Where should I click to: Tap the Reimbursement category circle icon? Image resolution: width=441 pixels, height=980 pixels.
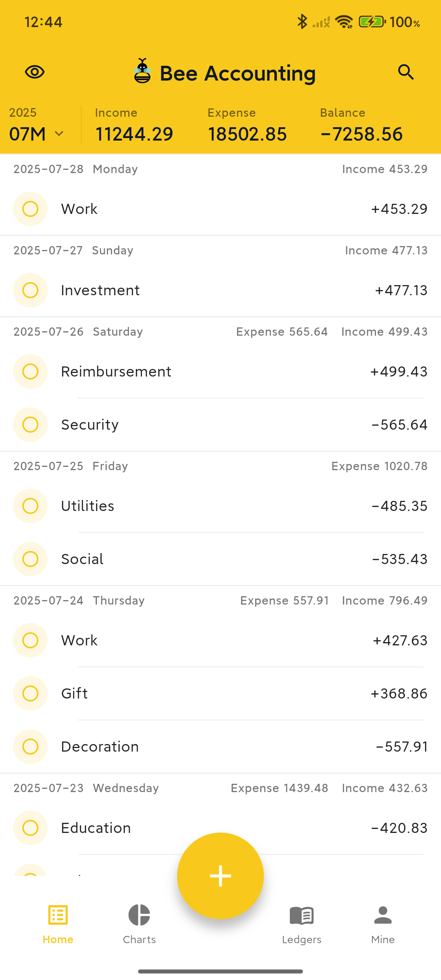(x=30, y=372)
